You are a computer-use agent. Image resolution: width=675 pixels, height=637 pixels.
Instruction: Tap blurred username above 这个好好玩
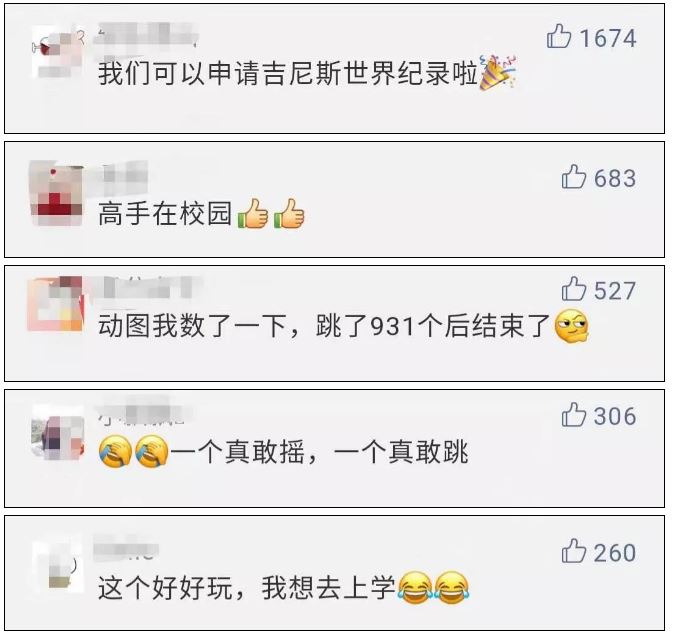coord(126,548)
